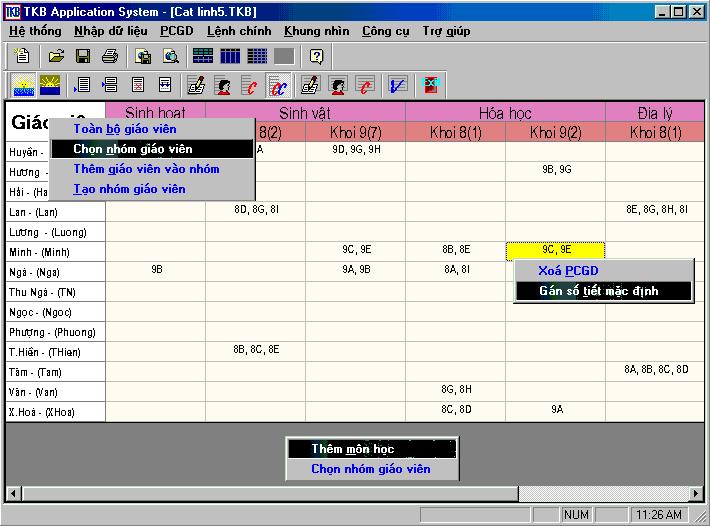Click the Help question mark icon
The image size is (710, 526).
tap(316, 56)
